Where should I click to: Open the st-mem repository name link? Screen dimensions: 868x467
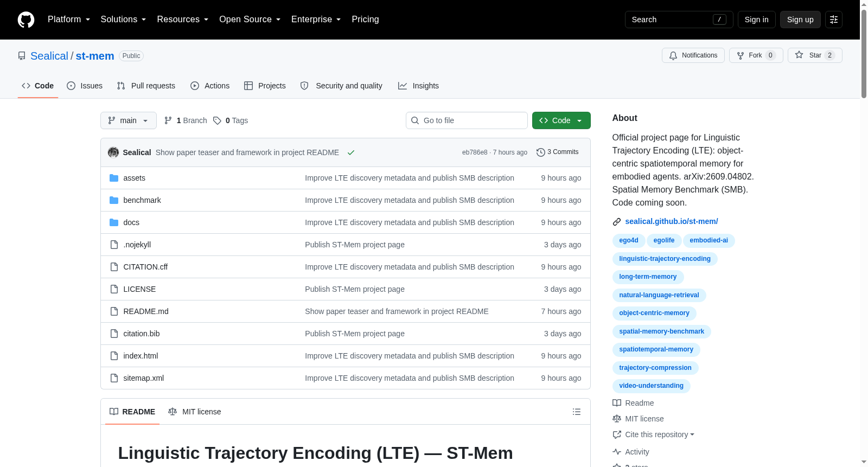coord(95,56)
